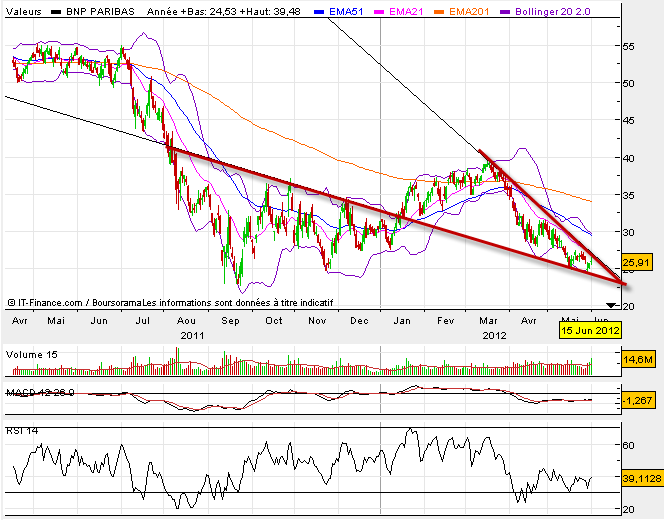664x520 pixels.
Task: Click the blue EMA51 legend swatch
Action: tap(323, 9)
